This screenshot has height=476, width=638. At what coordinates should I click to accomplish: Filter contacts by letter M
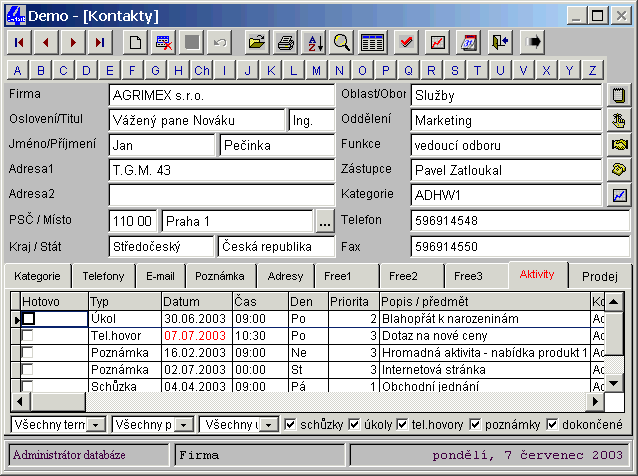coord(316,70)
